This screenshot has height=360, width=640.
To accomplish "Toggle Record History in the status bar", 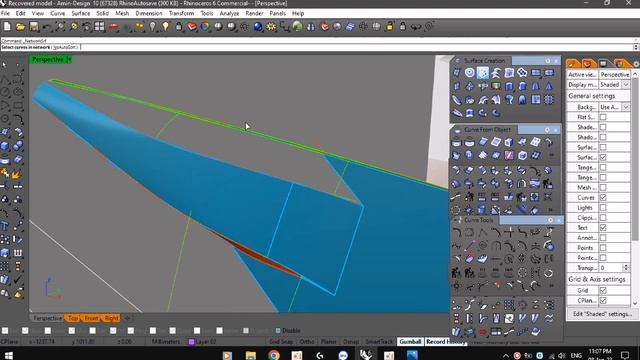I will [x=445, y=342].
